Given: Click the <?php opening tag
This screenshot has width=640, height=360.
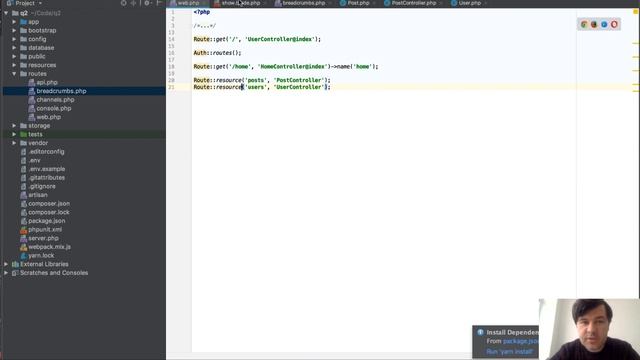Looking at the screenshot, I should [x=202, y=12].
